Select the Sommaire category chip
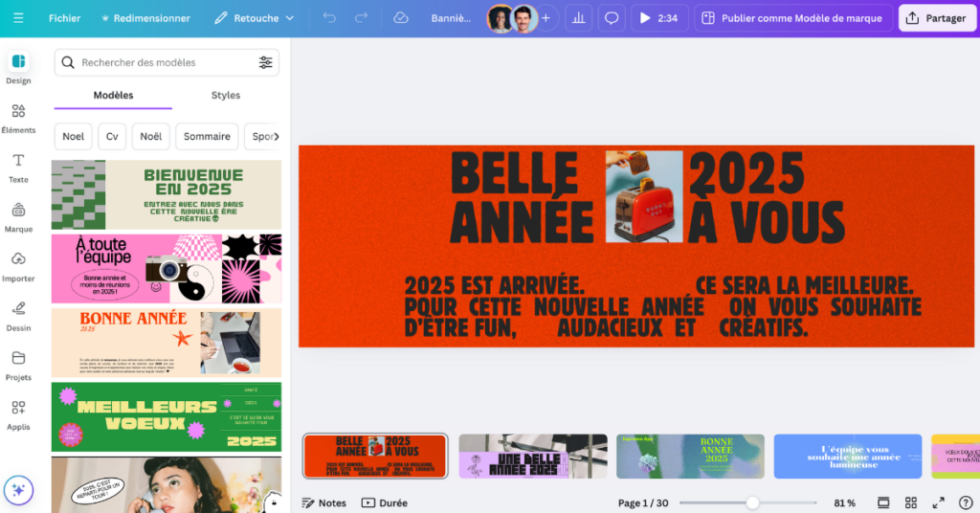Screen dimensions: 980x513 [x=207, y=136]
